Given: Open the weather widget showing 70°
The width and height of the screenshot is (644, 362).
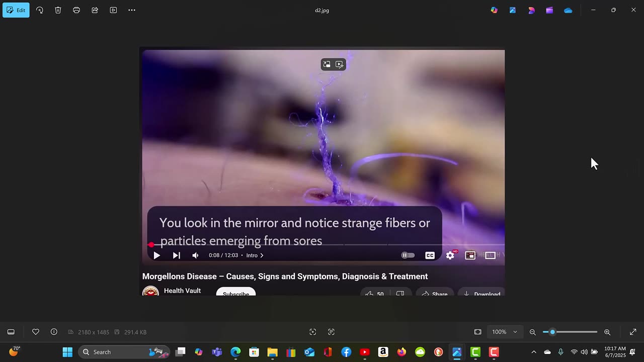Looking at the screenshot, I should point(15,351).
